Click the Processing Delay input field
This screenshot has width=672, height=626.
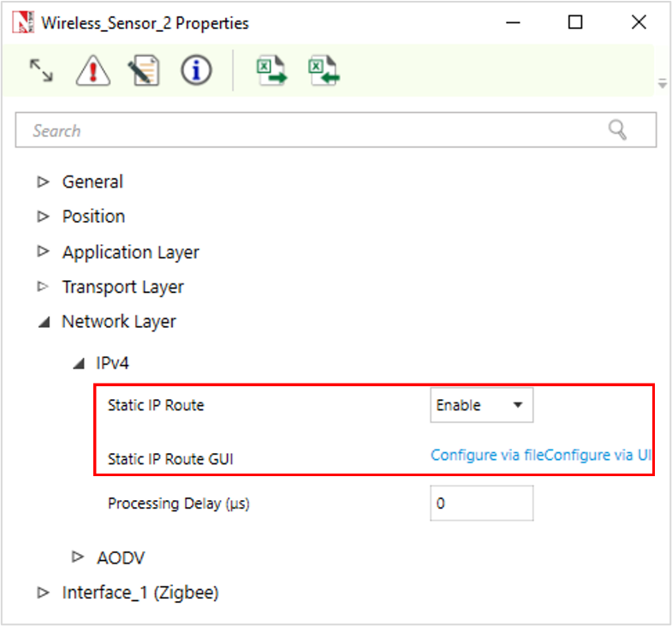tap(481, 504)
